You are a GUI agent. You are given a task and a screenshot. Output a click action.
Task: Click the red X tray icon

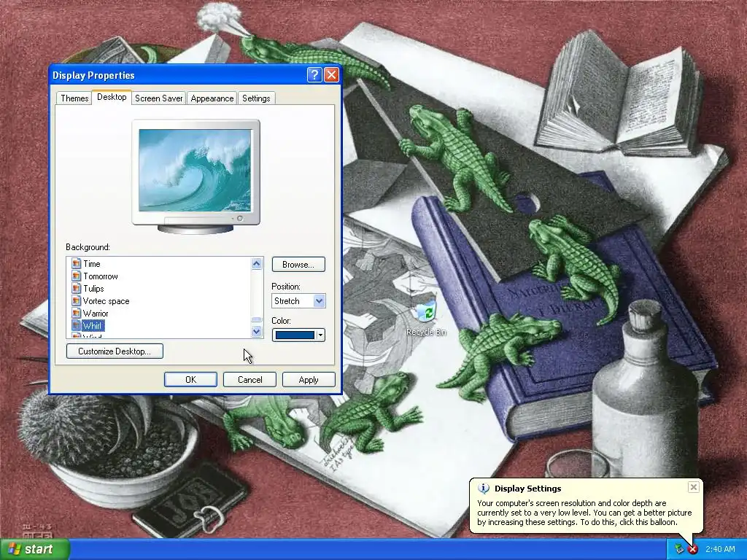point(693,549)
